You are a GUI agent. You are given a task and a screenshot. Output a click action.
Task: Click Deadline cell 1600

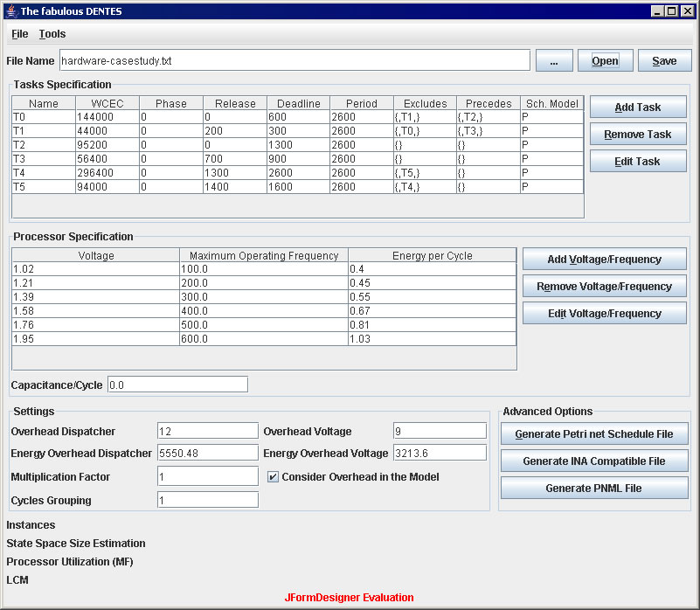click(298, 187)
